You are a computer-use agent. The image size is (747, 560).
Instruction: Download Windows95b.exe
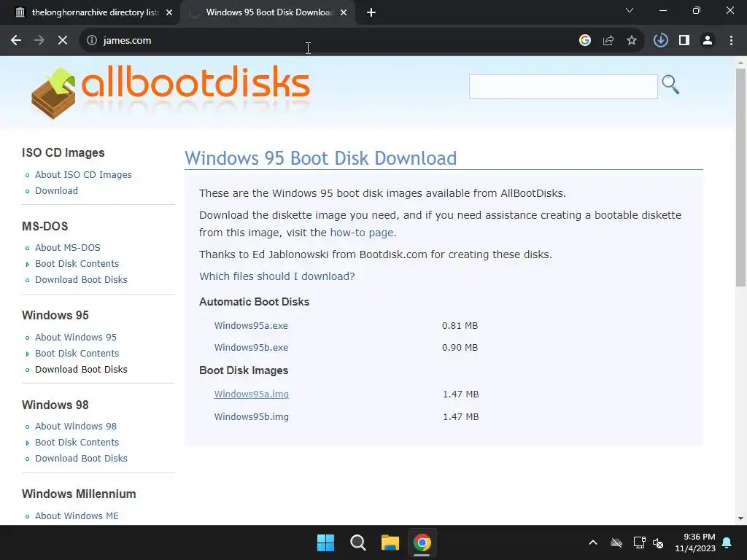pos(251,348)
